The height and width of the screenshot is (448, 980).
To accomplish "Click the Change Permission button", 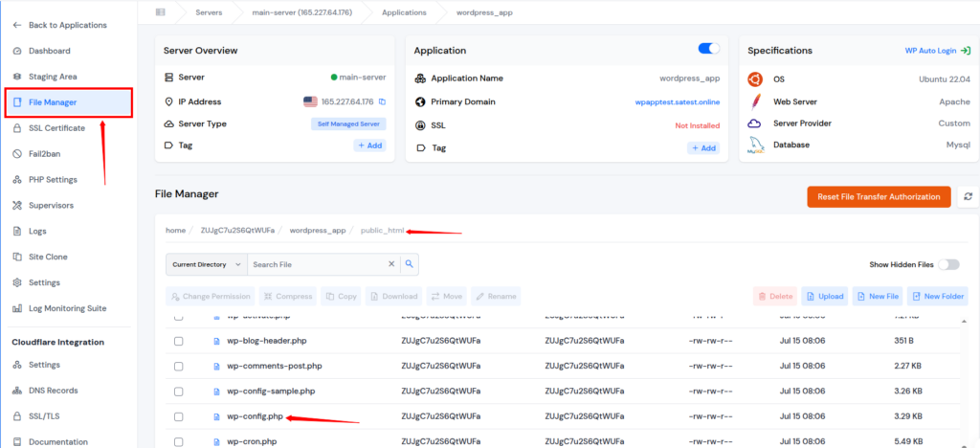I will (x=211, y=296).
